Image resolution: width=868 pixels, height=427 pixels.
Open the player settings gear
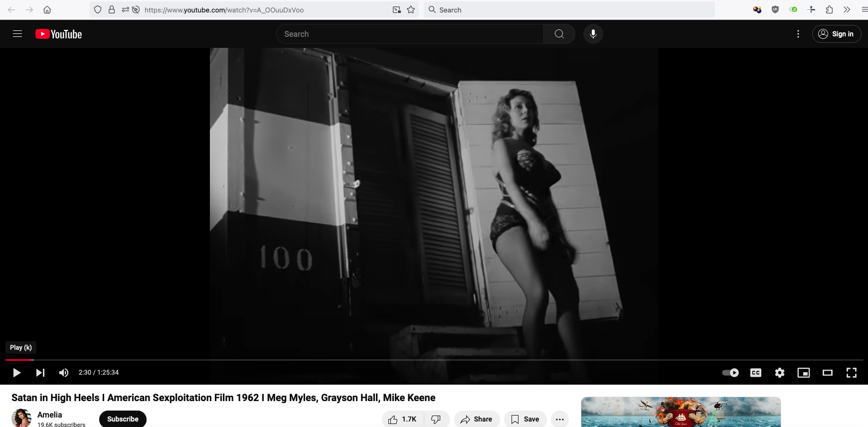780,373
